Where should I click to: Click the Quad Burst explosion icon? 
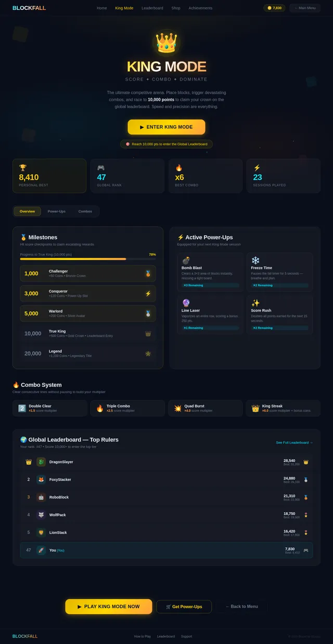point(177,409)
